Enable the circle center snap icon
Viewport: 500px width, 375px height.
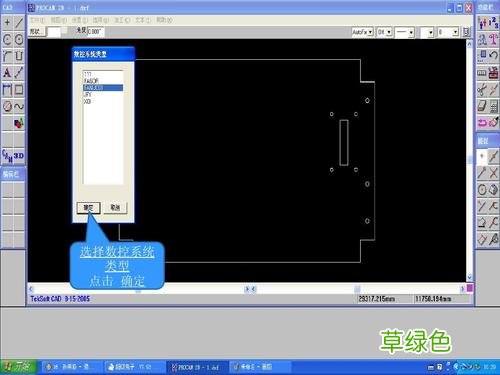click(x=482, y=190)
